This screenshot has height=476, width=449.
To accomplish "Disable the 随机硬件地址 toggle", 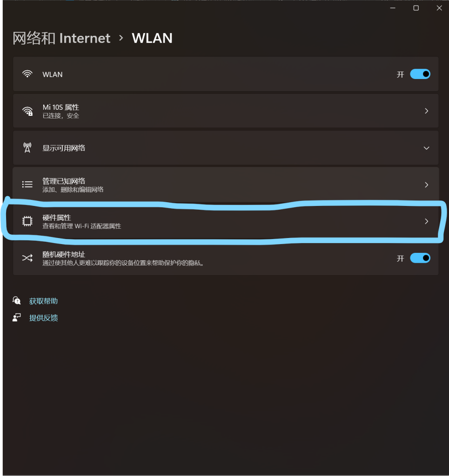I will click(x=420, y=258).
